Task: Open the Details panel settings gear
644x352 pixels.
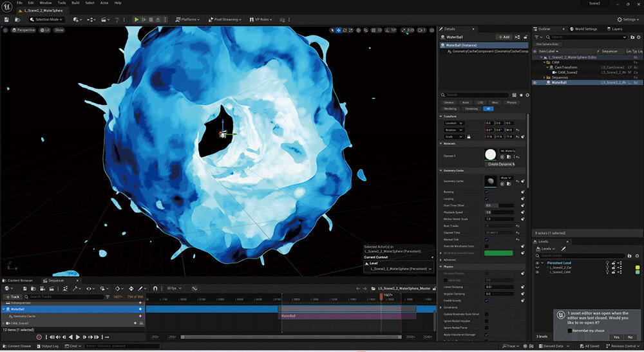Action: [x=527, y=95]
